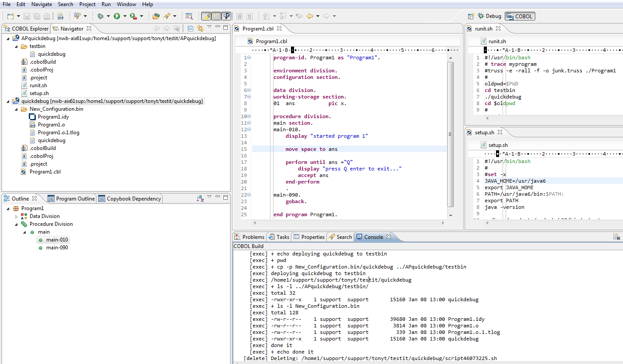Click the alphabetical Sort icon in Outline
The image size is (623, 364).
pos(200,198)
